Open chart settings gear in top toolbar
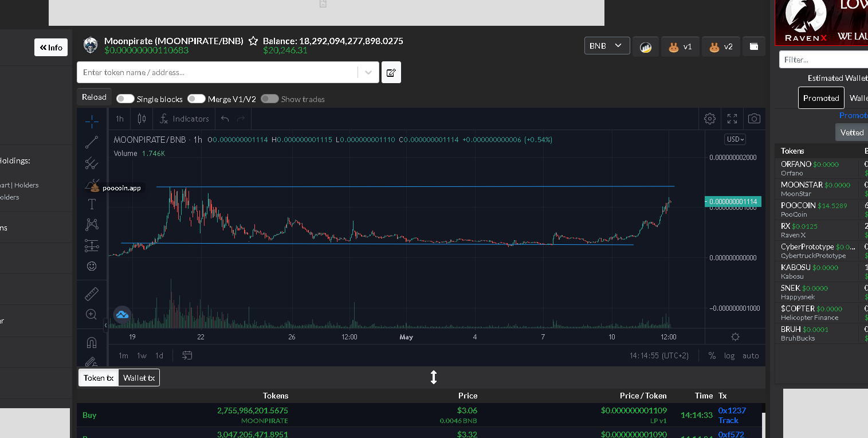 (x=710, y=119)
